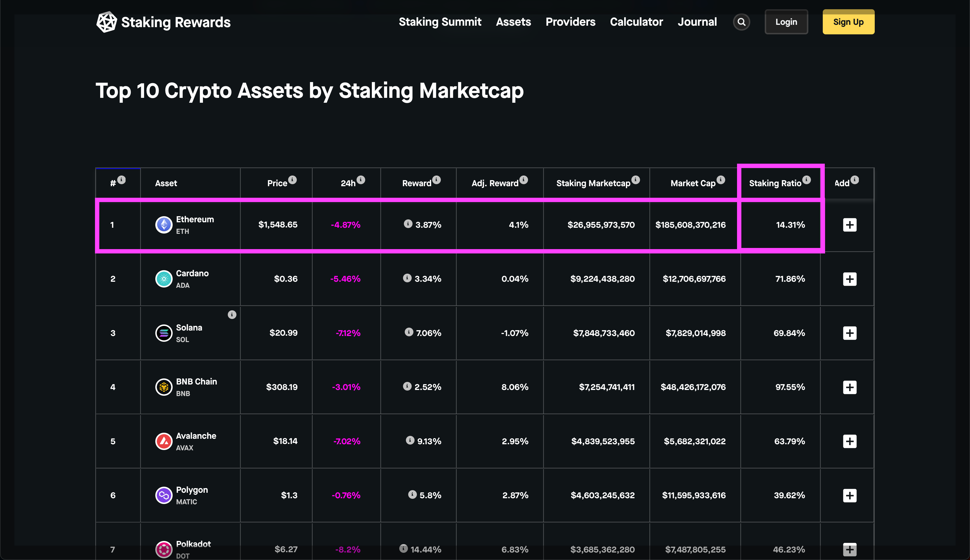The height and width of the screenshot is (560, 970).
Task: Click info icon beside Staking Marketcap header
Action: coord(635,180)
